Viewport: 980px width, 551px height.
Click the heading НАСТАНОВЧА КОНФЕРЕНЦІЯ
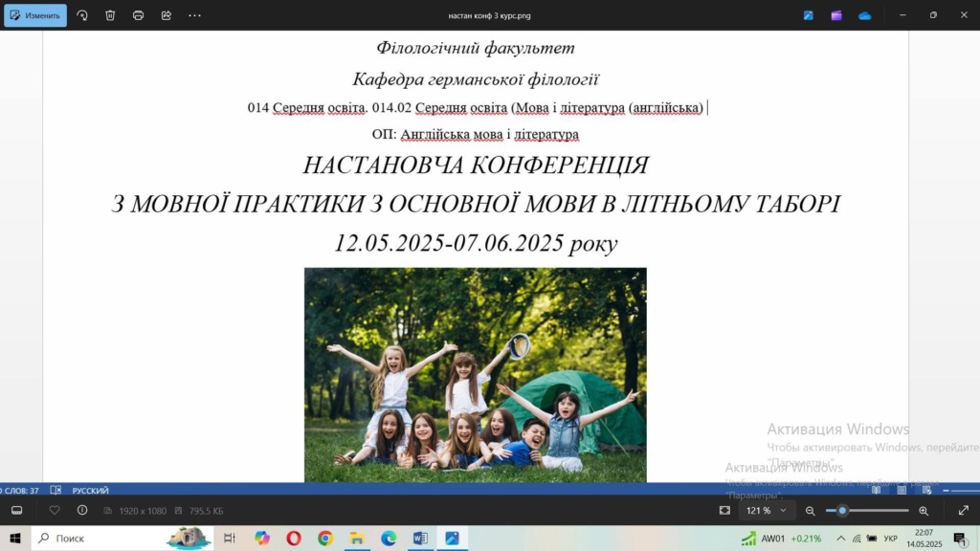point(476,165)
